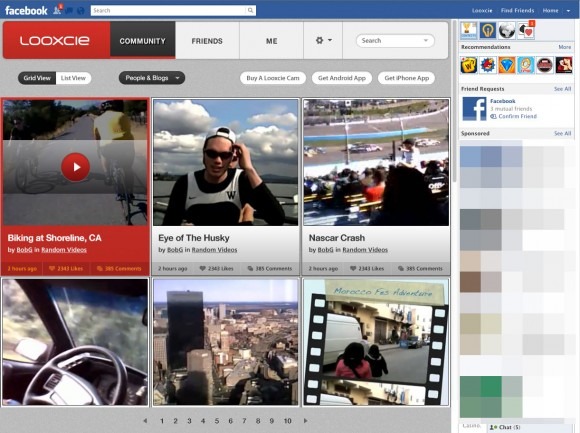Open Facebook account dropdown arrow
580x433 pixels.
(x=568, y=11)
